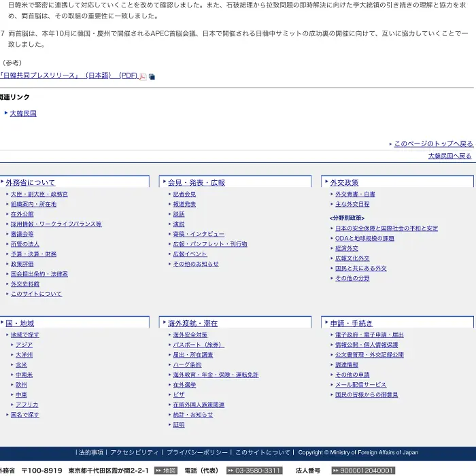Open パスポート（旅券） link

(x=199, y=345)
